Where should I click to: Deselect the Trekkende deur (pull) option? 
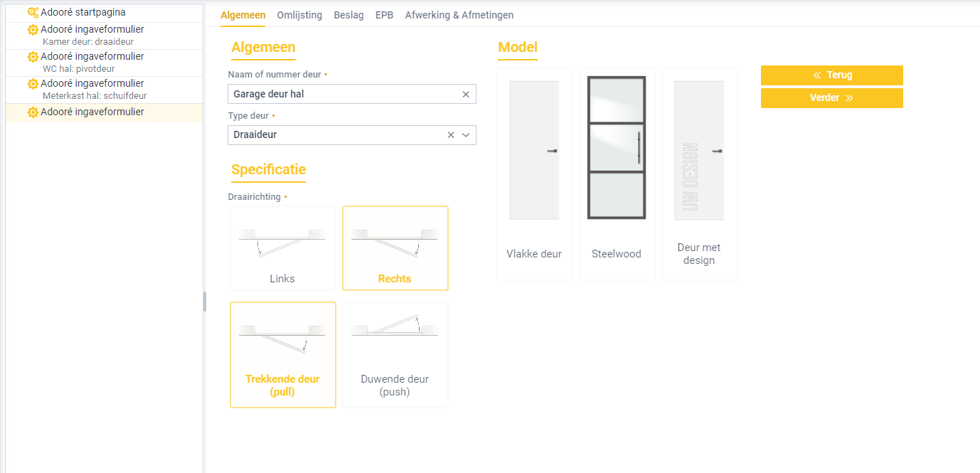[282, 354]
